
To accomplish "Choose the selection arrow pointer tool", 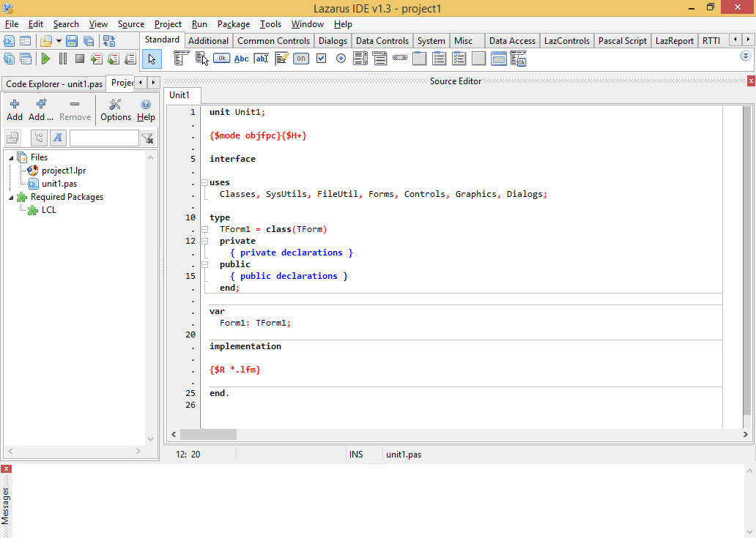I will coord(152,59).
